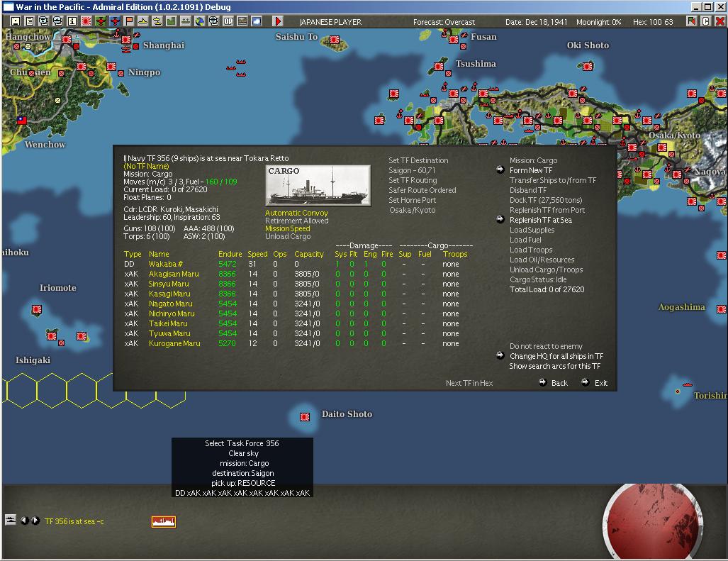Screen dimensions: 728x561
Task: Click the green flag icon at top right
Action: click(691, 21)
